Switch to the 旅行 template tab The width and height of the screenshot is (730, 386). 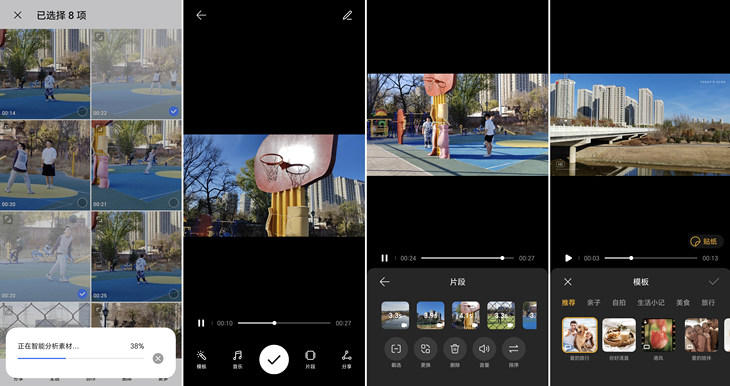[708, 303]
